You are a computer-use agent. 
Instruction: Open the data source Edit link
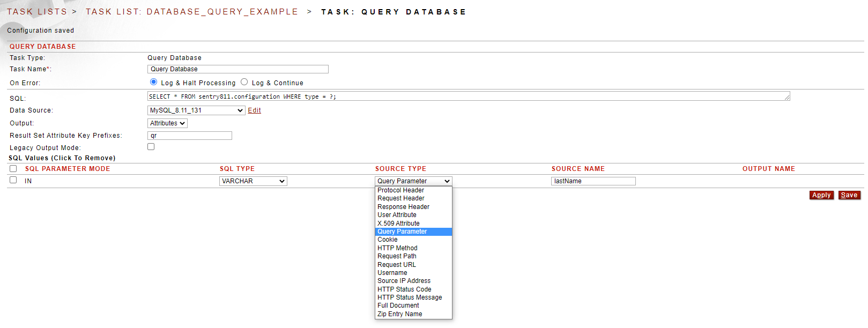point(254,110)
